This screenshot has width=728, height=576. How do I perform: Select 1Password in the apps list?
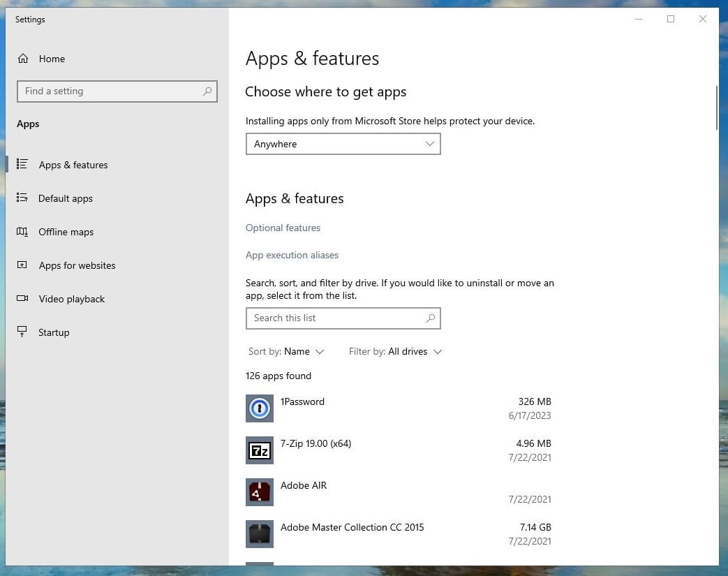point(399,408)
